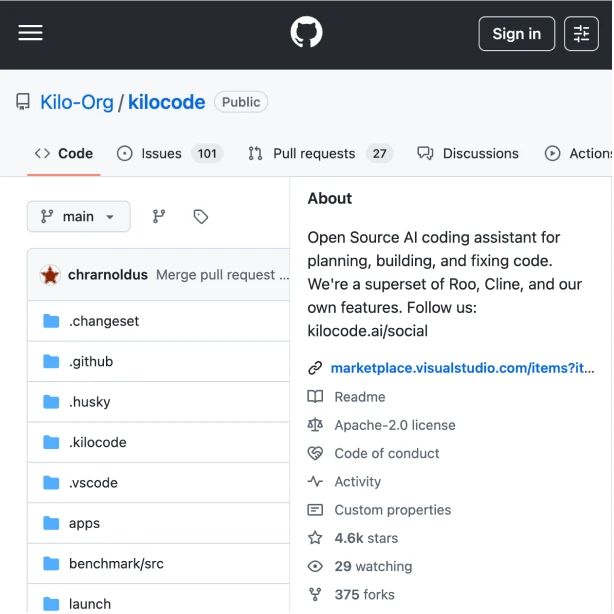Click the book icon beside Readme
This screenshot has height=614, width=614.
coord(315,397)
